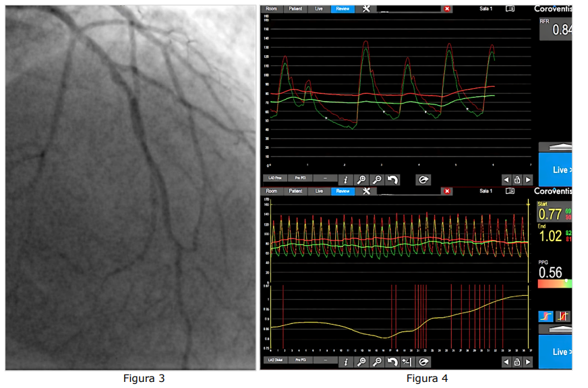Image resolution: width=588 pixels, height=388 pixels.
Task: Zoom in on the RFR waveform
Action: (x=361, y=180)
